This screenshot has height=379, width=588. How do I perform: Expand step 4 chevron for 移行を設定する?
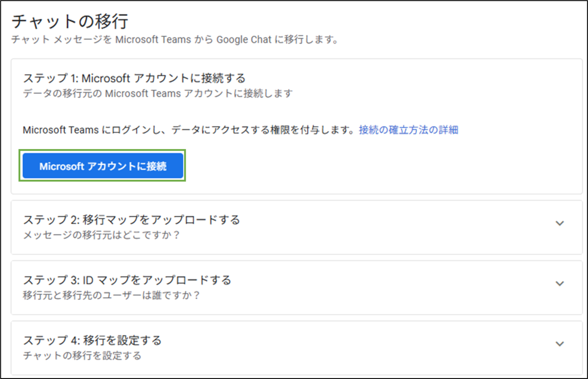(x=560, y=344)
